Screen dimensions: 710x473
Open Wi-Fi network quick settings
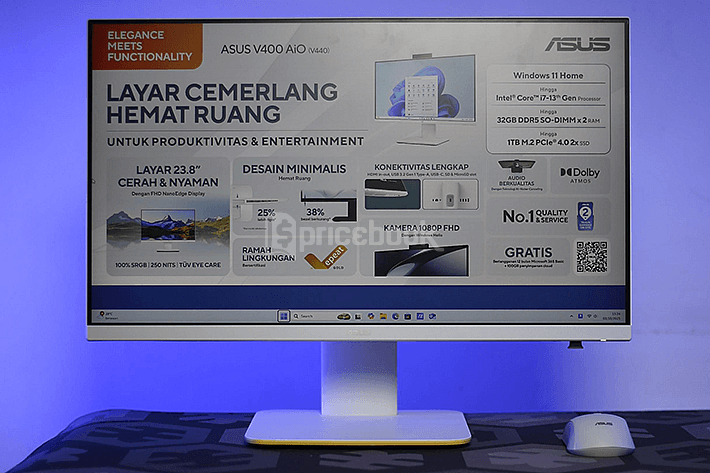[x=589, y=316]
